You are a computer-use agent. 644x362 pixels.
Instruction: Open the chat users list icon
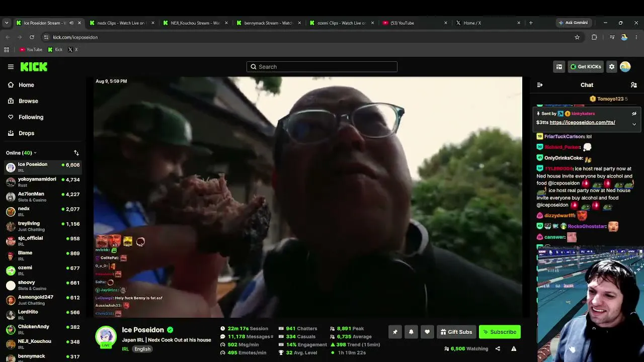click(x=634, y=85)
